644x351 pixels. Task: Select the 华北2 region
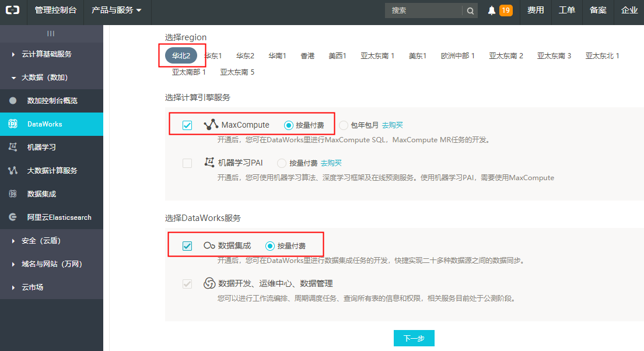(181, 55)
